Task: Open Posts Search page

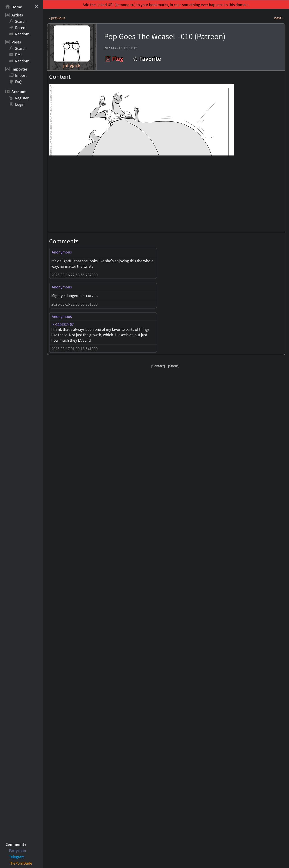Action: [x=20, y=48]
